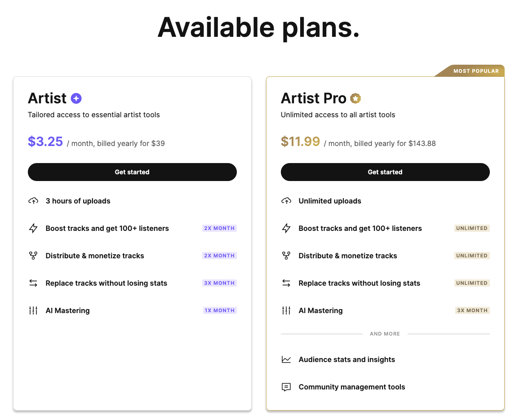The image size is (515, 420).
Task: Click the community management chat icon
Action: (x=286, y=387)
